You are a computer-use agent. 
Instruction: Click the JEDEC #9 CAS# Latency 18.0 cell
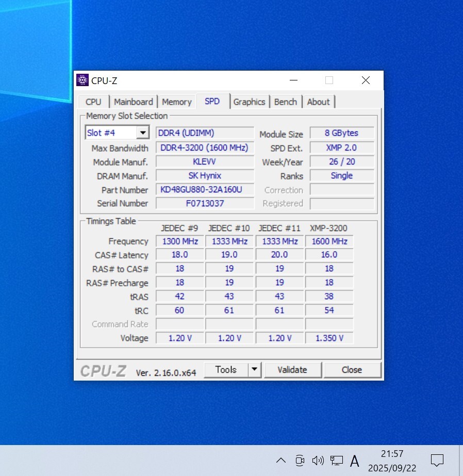(180, 254)
